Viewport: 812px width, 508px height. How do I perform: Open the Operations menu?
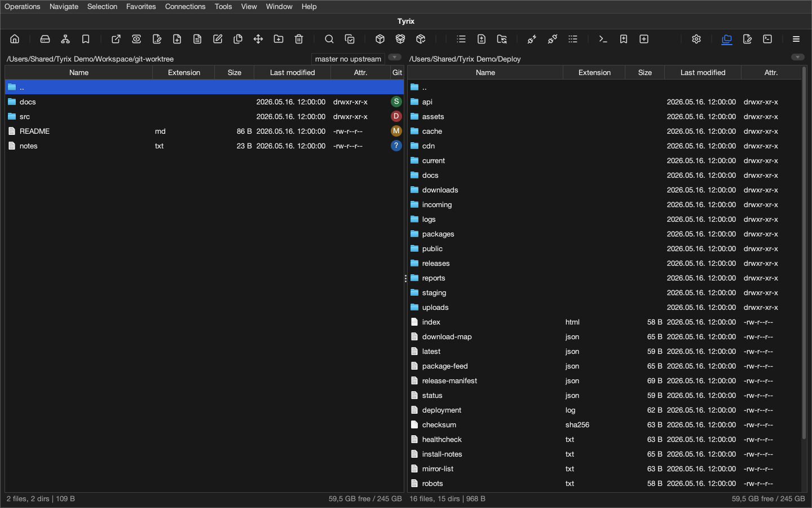click(23, 6)
